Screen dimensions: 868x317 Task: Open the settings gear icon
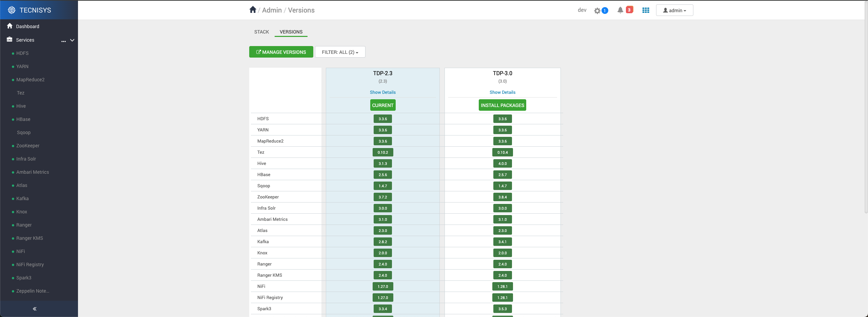597,10
